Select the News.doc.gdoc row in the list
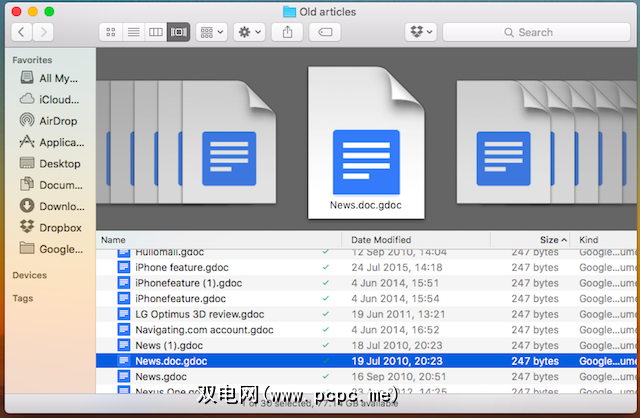Viewport: 640px width, 418px height. coord(366,361)
